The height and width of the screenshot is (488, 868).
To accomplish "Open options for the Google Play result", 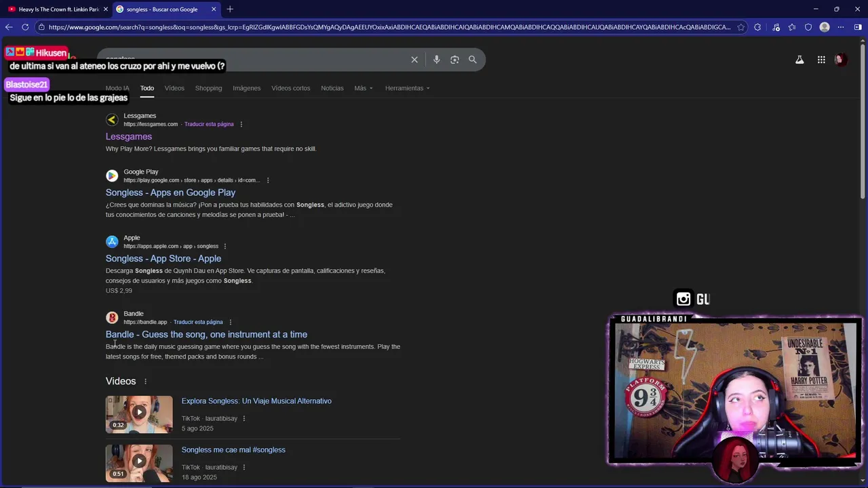I will tap(268, 180).
